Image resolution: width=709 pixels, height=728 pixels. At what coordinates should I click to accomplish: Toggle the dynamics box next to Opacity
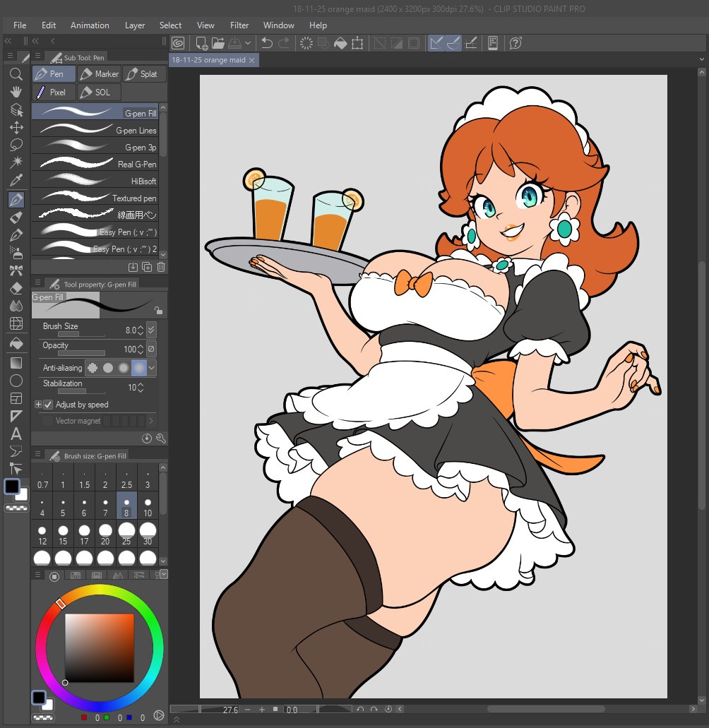(151, 350)
